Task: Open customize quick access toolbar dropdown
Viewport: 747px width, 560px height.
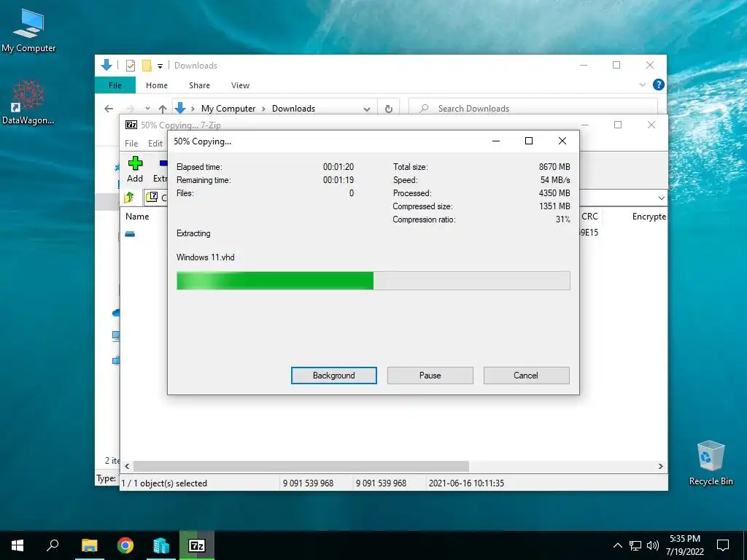Action: pos(160,66)
